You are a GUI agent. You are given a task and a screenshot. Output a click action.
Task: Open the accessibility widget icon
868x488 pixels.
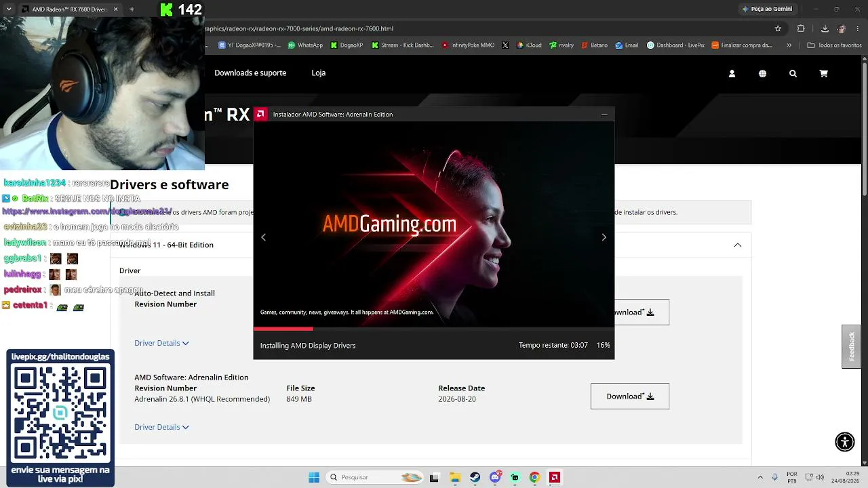(845, 442)
